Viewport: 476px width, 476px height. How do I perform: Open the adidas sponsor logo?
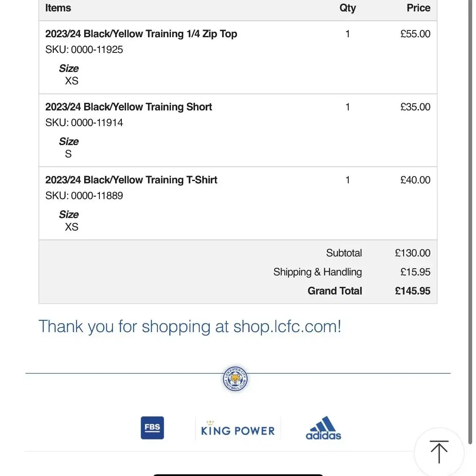(323, 428)
